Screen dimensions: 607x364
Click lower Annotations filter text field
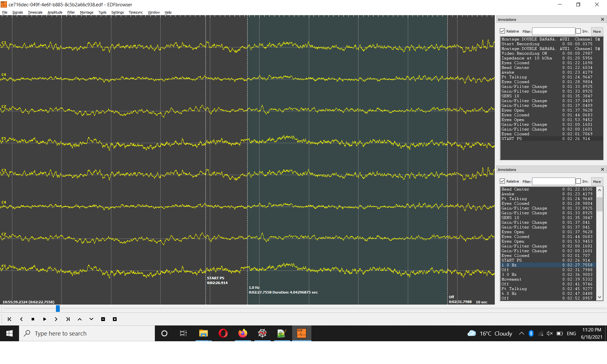click(x=553, y=181)
